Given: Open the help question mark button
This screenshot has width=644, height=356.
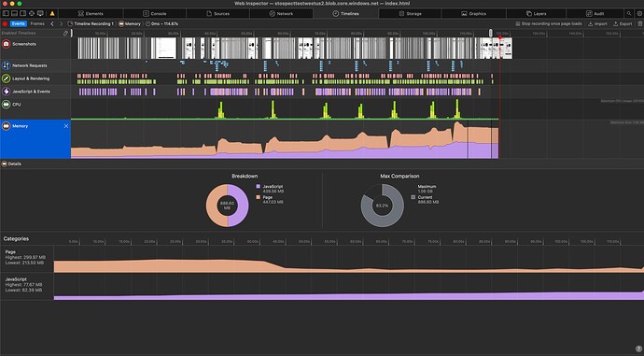Looking at the screenshot, I should coord(638,349).
